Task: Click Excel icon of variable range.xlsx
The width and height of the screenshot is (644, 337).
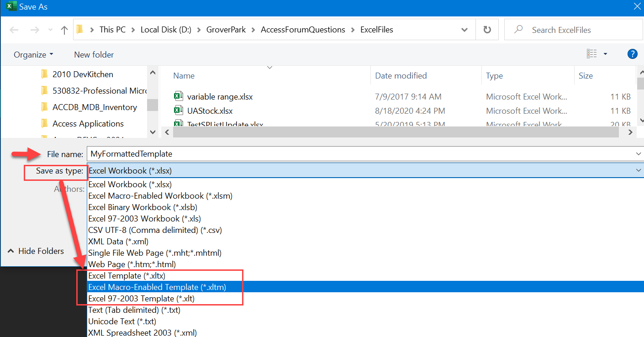Action: click(179, 96)
